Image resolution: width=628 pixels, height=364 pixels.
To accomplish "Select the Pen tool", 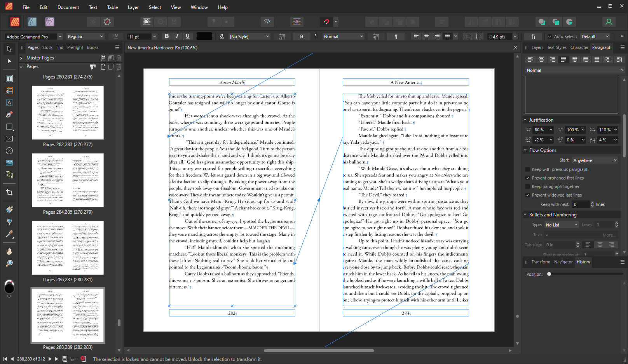I will coord(9,115).
